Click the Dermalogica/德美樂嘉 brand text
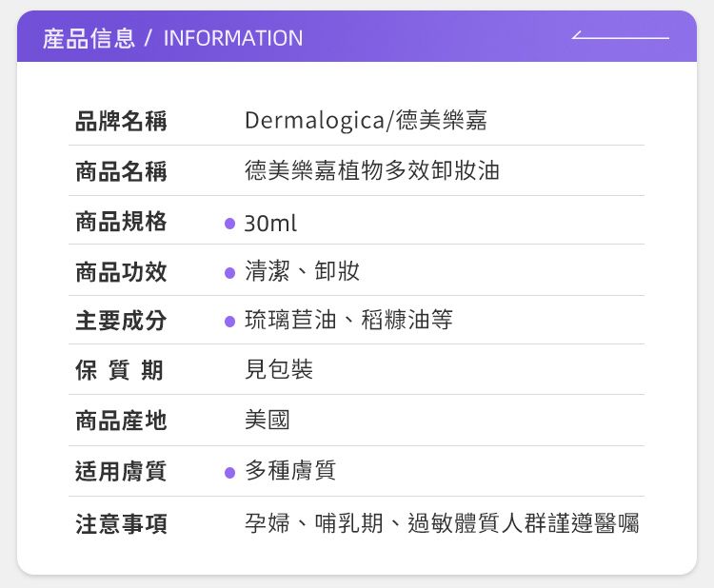Image resolution: width=714 pixels, height=588 pixels. 366,122
